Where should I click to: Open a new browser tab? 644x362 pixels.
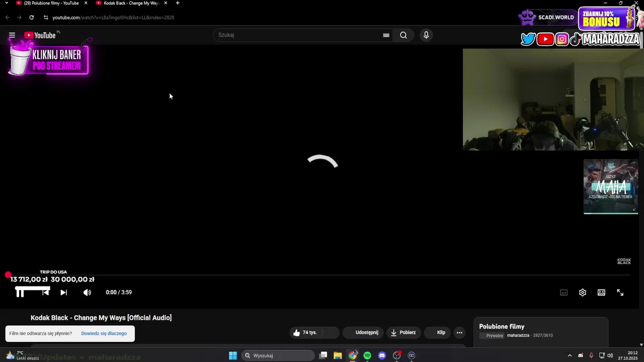tap(178, 3)
